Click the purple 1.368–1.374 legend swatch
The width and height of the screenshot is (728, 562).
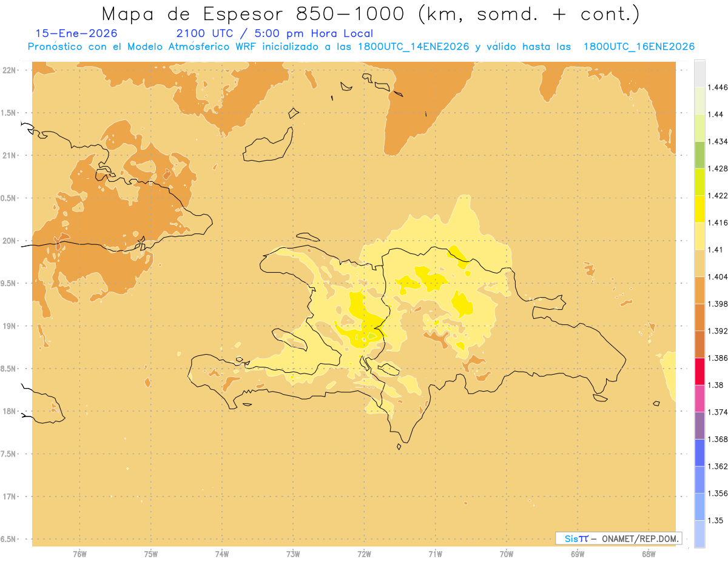pyautogui.click(x=699, y=426)
